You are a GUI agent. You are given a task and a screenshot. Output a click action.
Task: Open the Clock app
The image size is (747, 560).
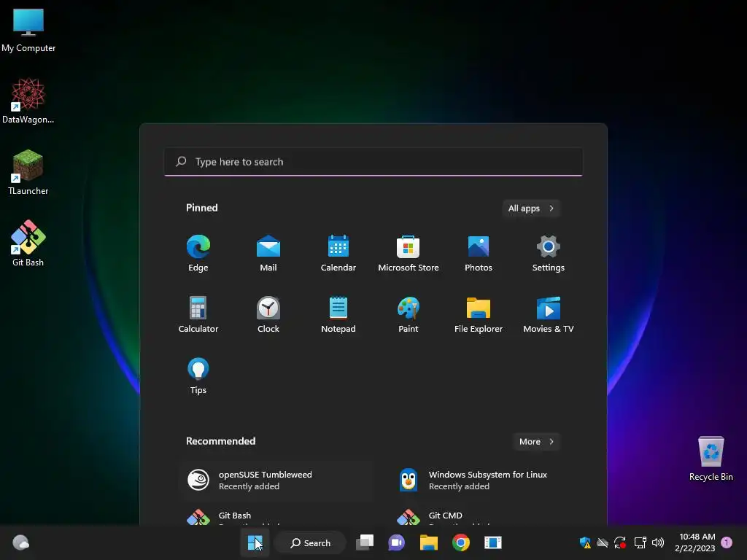268,314
